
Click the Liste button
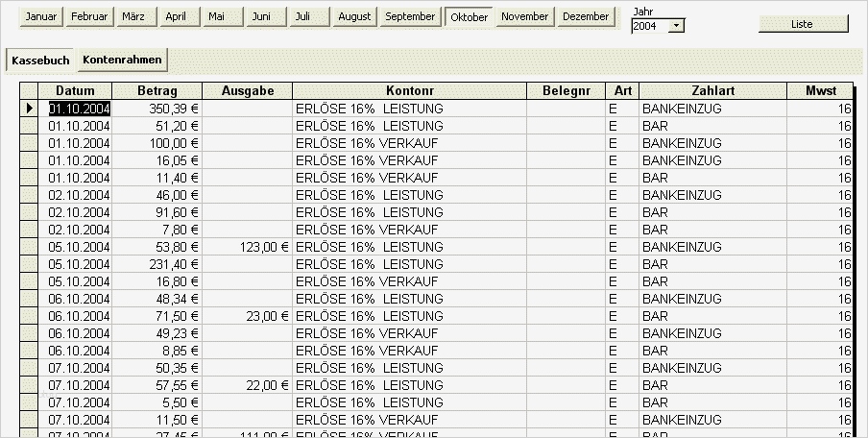click(x=803, y=24)
